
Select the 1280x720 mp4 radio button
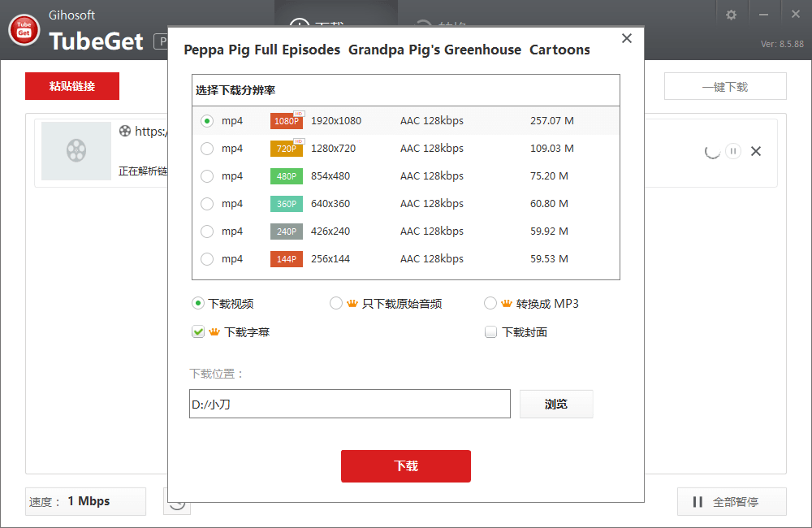point(207,149)
